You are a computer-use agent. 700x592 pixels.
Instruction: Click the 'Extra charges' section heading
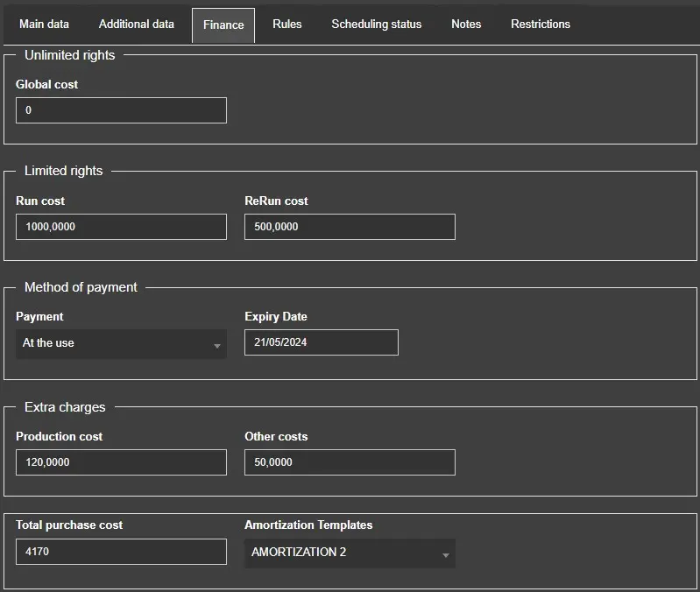click(x=65, y=407)
